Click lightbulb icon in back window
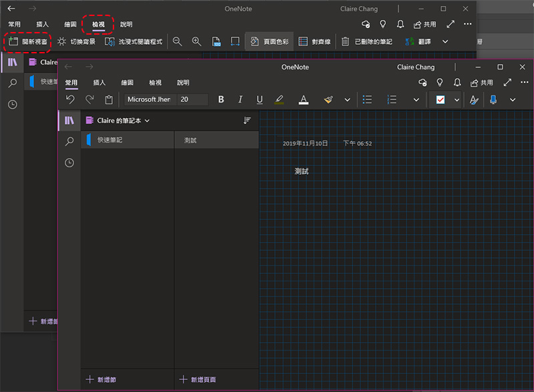 pyautogui.click(x=383, y=24)
